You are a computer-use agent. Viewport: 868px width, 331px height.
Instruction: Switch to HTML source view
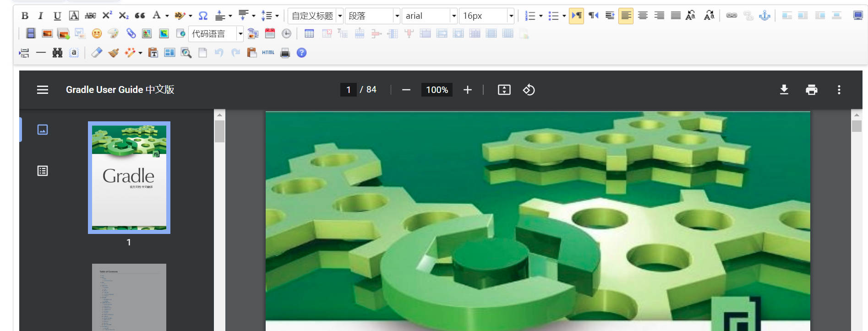268,53
